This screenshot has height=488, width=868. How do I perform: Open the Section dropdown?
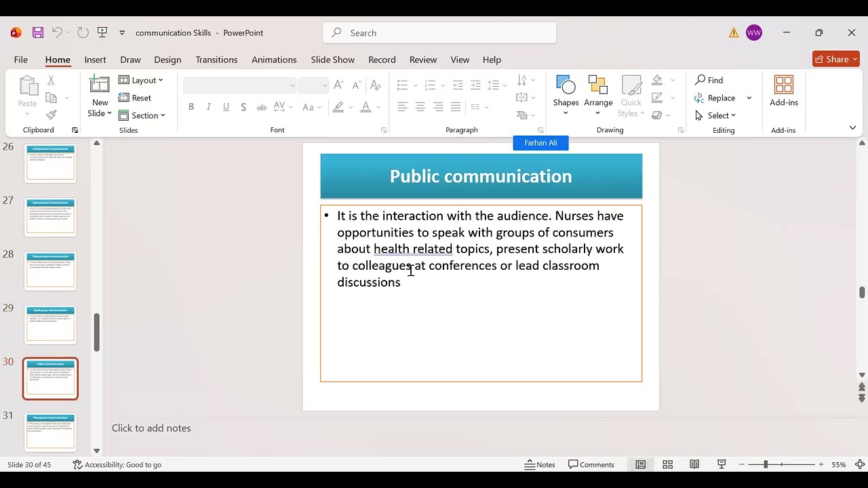click(142, 115)
